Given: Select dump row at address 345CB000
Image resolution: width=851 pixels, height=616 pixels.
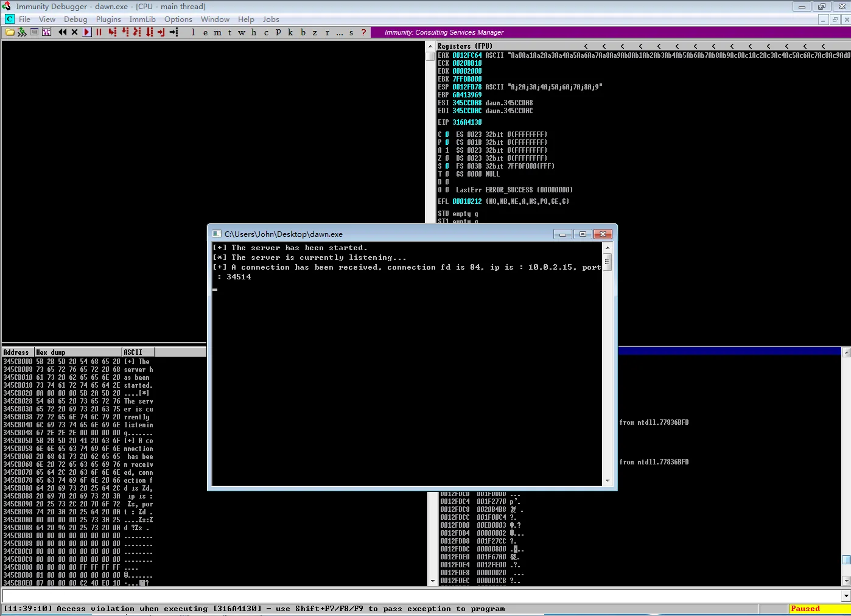Looking at the screenshot, I should tap(78, 362).
